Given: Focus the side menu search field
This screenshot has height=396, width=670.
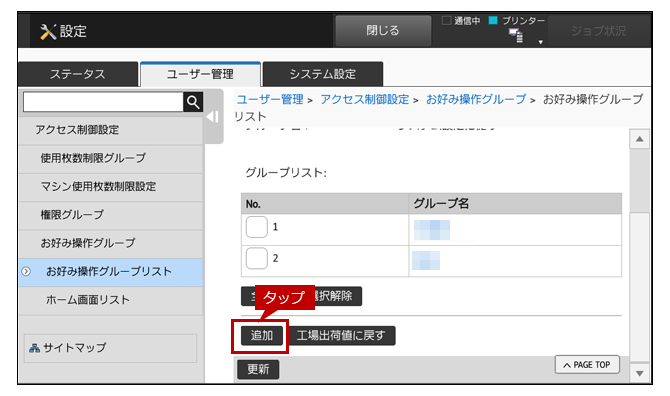Looking at the screenshot, I should (x=103, y=102).
